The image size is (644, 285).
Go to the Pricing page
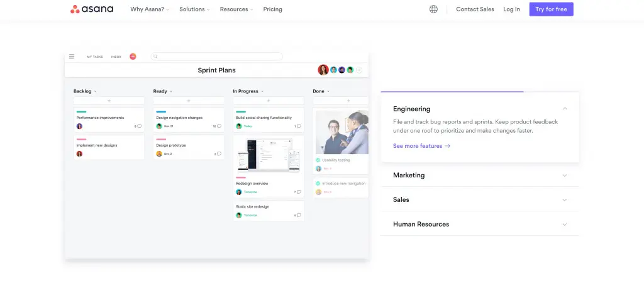tap(273, 9)
